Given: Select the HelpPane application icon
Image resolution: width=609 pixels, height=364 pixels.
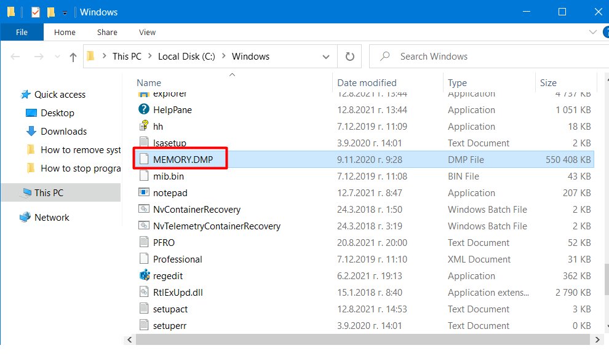Looking at the screenshot, I should point(144,109).
